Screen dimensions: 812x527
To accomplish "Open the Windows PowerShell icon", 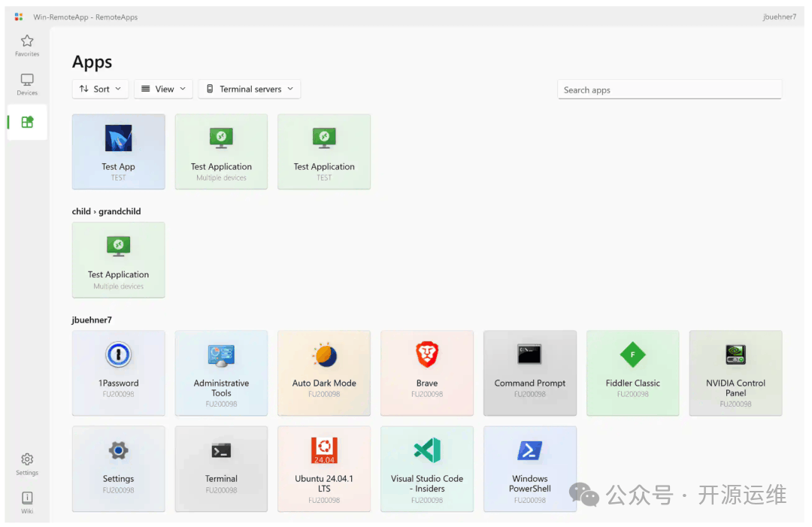I will point(530,450).
